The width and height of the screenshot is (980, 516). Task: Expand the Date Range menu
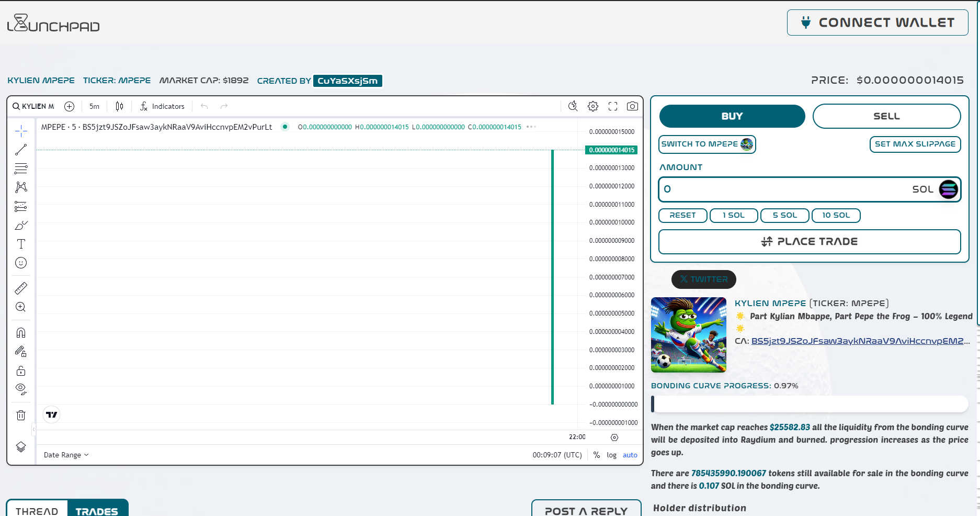66,455
